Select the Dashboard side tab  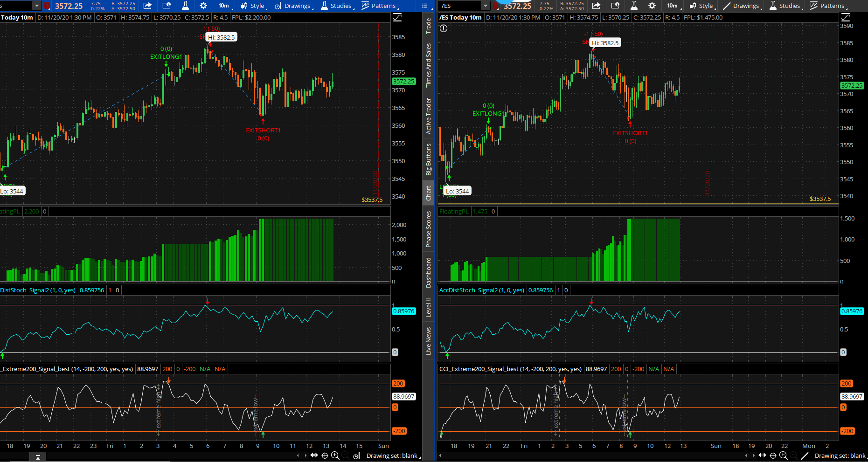click(429, 272)
